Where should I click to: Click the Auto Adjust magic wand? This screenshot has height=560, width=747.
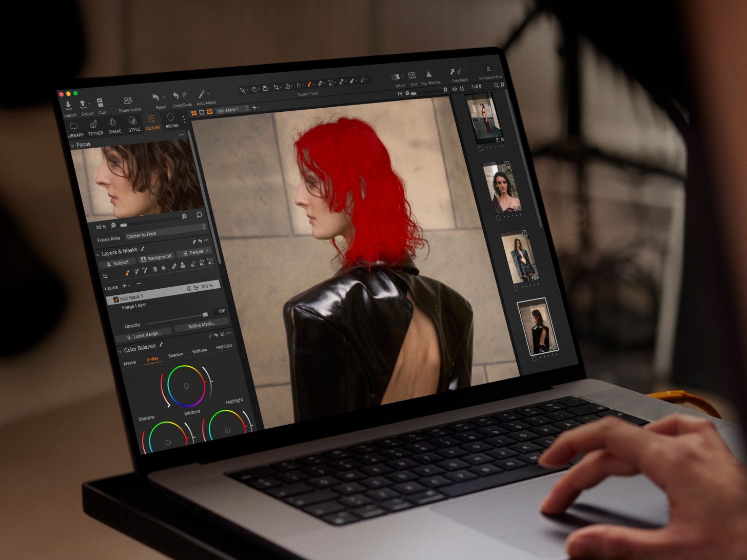pos(203,94)
